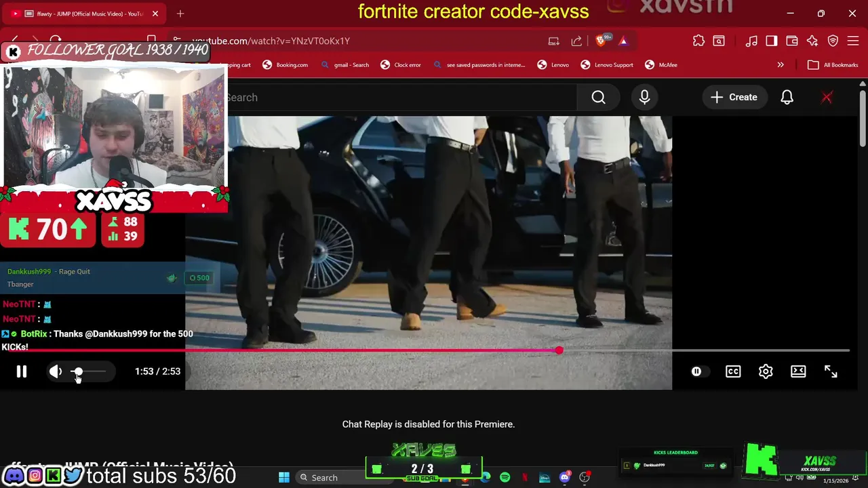
Task: Click the red progress bar scrubber dot
Action: pos(559,350)
